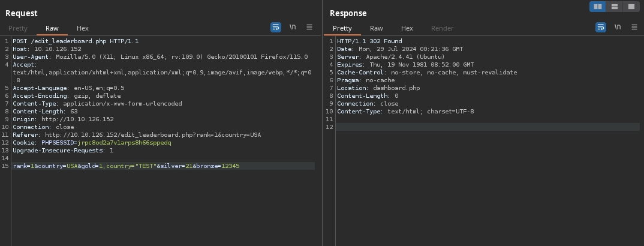Click the POST body parameters line

pyautogui.click(x=126, y=166)
